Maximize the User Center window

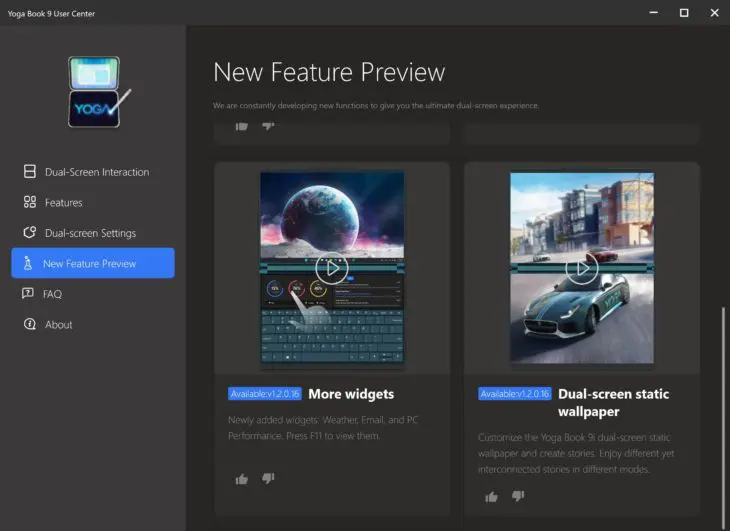[x=684, y=13]
